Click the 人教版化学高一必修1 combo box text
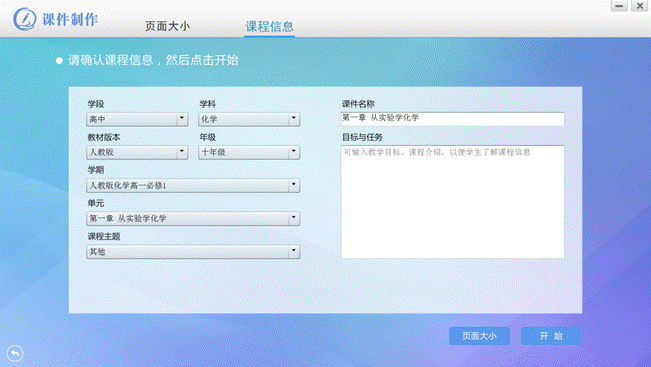The width and height of the screenshot is (651, 367). click(128, 186)
